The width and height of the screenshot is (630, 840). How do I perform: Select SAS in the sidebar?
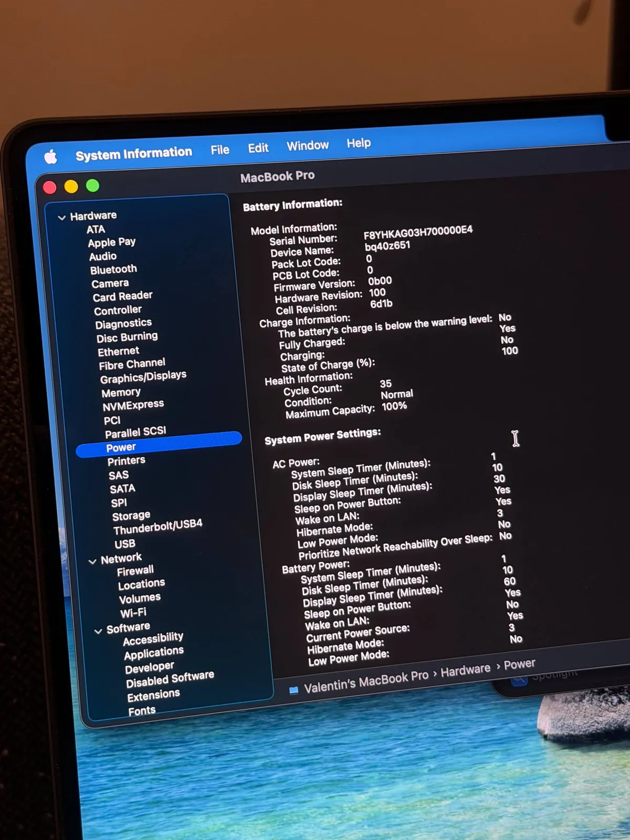[x=119, y=475]
